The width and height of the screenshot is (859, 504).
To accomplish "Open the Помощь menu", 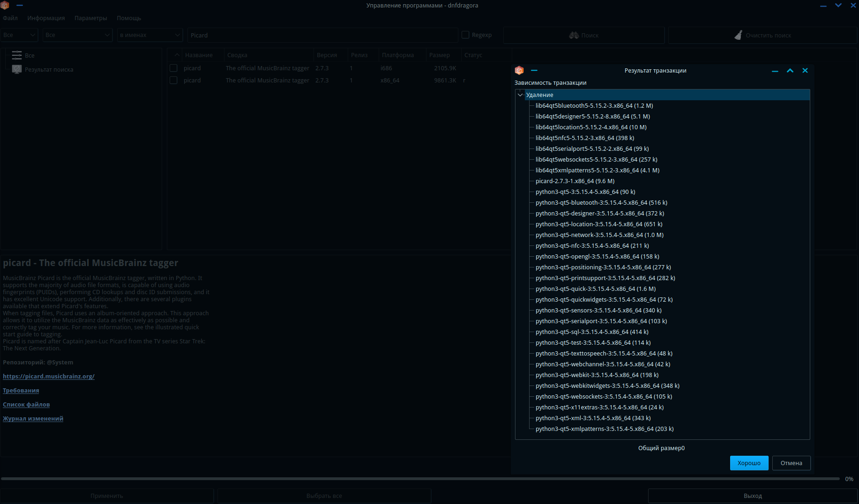I will [x=129, y=18].
